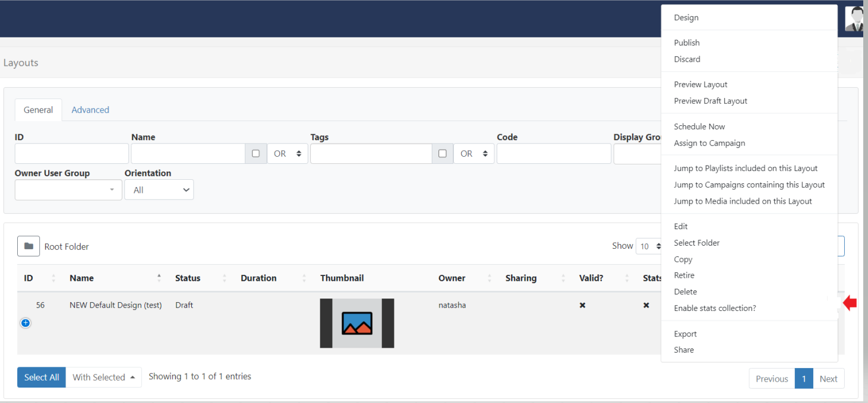Open the Name OR logic dropdown

[287, 153]
